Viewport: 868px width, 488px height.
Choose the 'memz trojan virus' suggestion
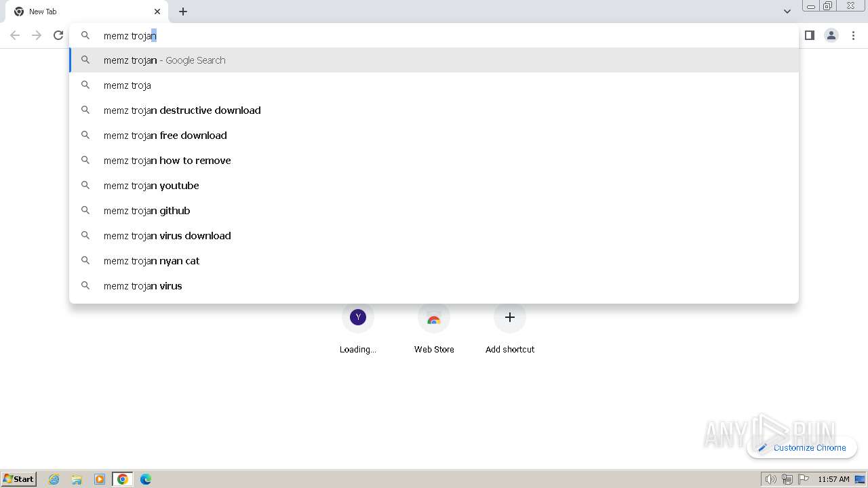click(x=434, y=286)
